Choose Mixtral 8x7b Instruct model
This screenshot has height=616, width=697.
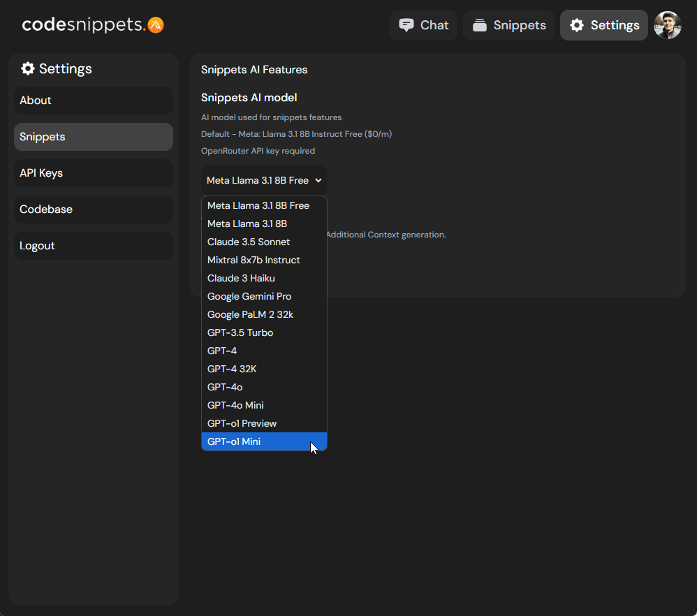[x=264, y=261]
